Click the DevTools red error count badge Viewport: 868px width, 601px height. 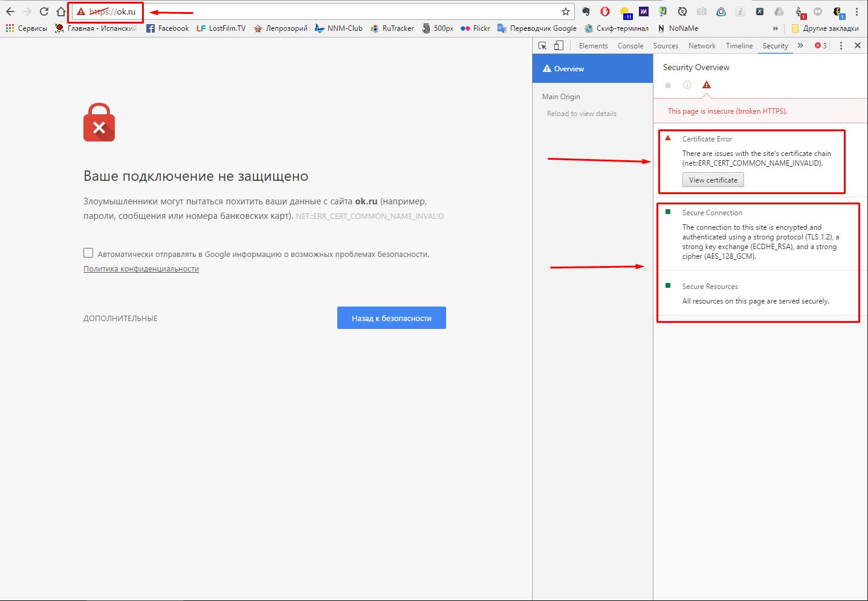821,45
